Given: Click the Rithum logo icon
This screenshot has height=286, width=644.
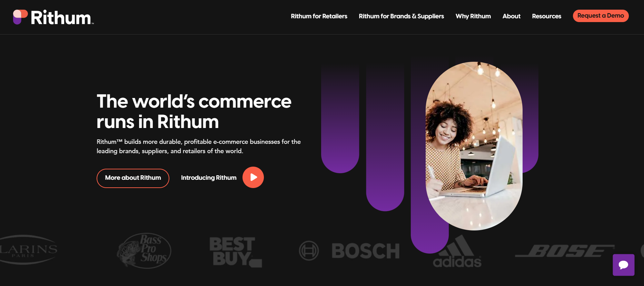Looking at the screenshot, I should pyautogui.click(x=20, y=17).
